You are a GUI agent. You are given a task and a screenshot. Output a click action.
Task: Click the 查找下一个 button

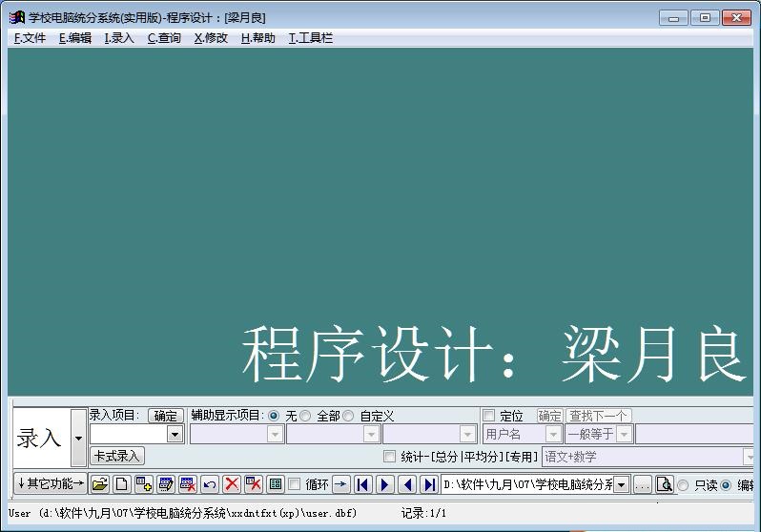pyautogui.click(x=599, y=416)
